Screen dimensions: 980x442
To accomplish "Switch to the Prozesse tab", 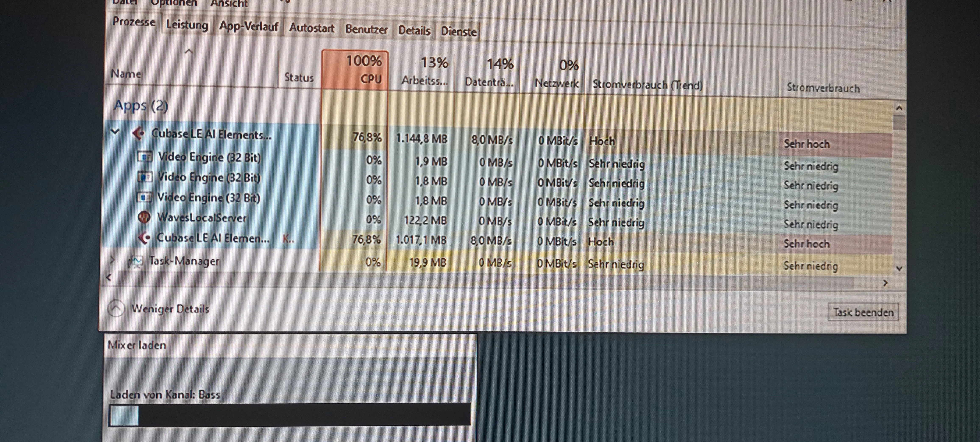I will coord(134,22).
